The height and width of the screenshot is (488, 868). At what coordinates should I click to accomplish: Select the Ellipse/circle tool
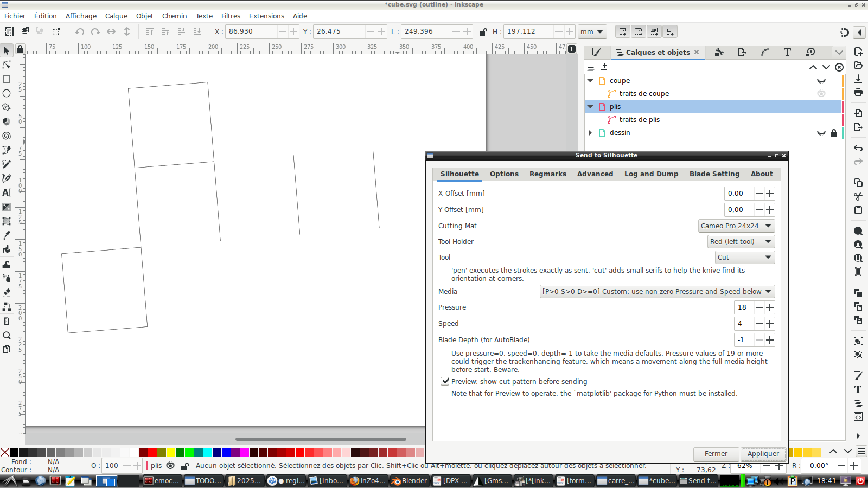point(7,93)
